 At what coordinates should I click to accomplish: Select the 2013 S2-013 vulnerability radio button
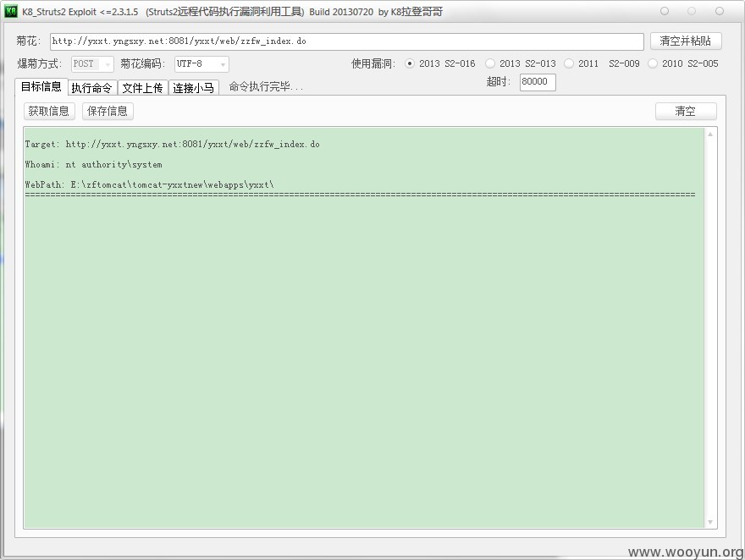coord(490,63)
